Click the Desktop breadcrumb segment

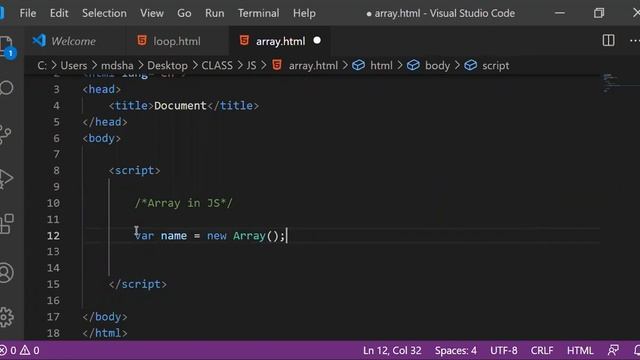[167, 65]
